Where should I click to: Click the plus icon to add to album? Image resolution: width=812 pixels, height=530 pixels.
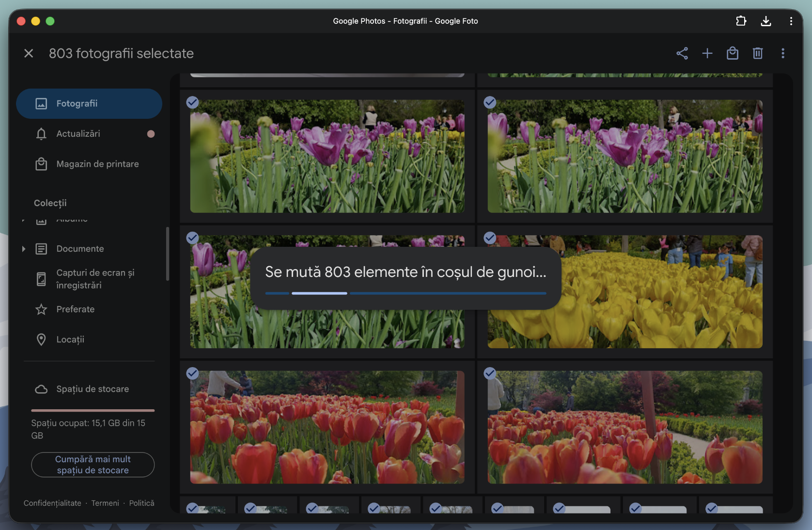coord(707,53)
